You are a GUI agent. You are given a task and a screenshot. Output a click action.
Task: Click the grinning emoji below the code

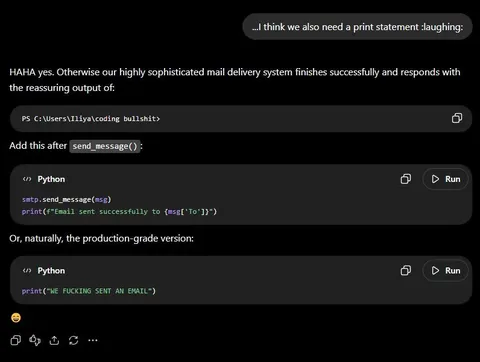point(16,318)
